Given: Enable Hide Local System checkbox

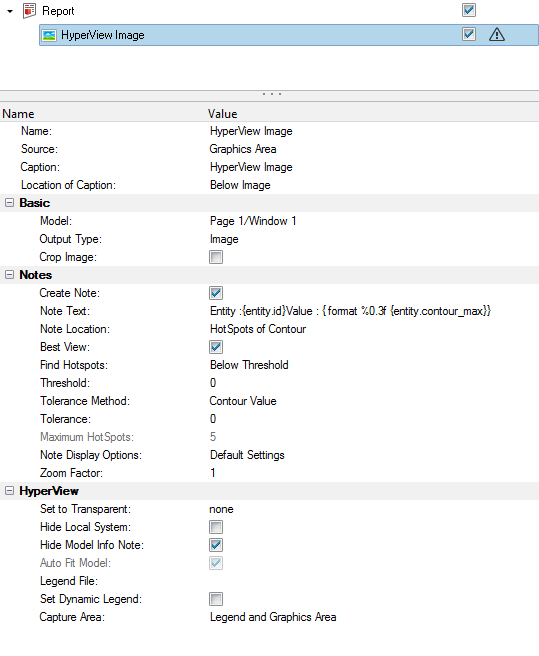Looking at the screenshot, I should [216, 527].
